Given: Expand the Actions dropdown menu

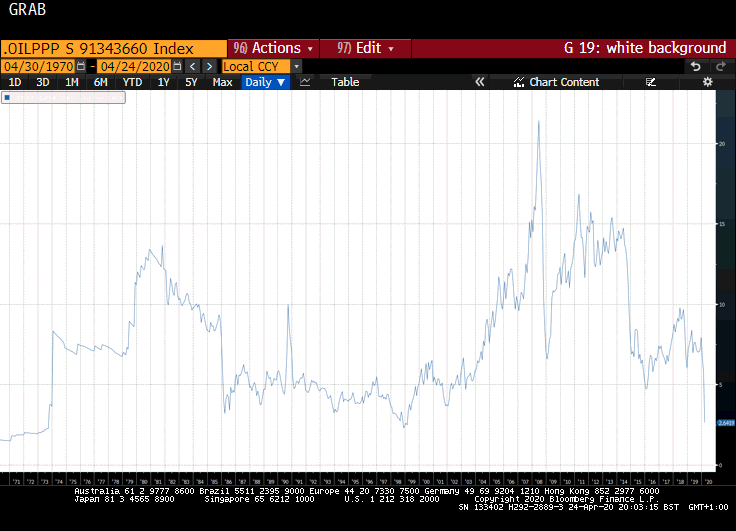Looking at the screenshot, I should tap(273, 48).
